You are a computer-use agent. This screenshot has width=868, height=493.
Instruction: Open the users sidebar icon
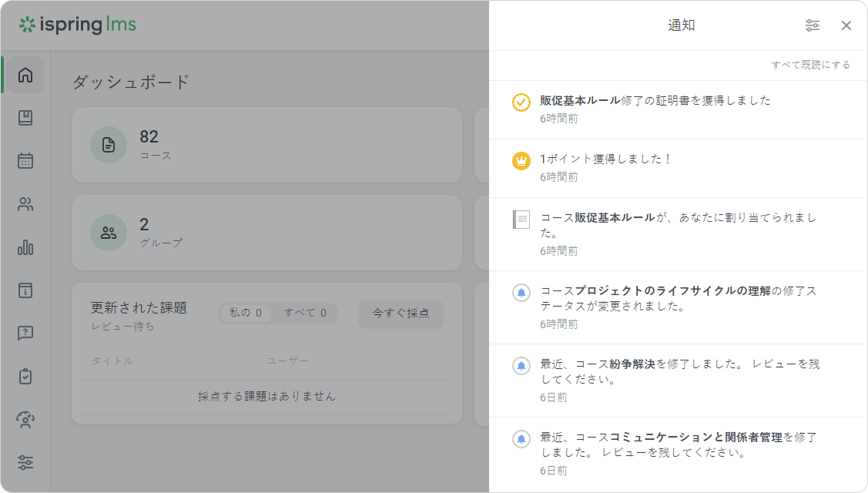pos(25,204)
